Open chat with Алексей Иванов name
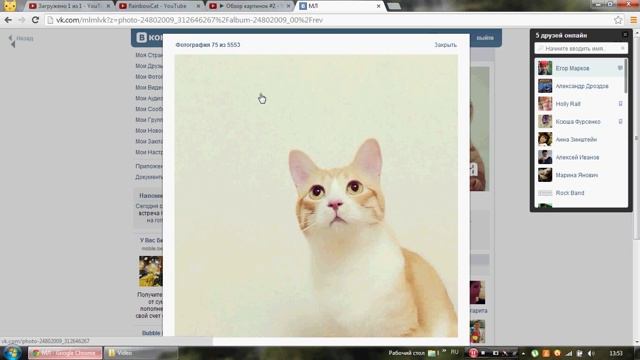The image size is (640, 360). [x=577, y=157]
